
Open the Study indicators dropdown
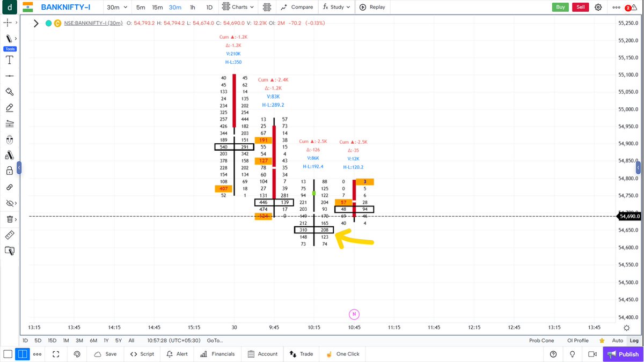point(336,7)
